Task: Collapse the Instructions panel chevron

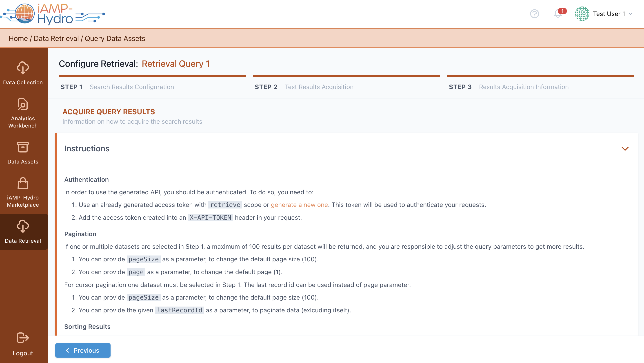Action: 625,149
